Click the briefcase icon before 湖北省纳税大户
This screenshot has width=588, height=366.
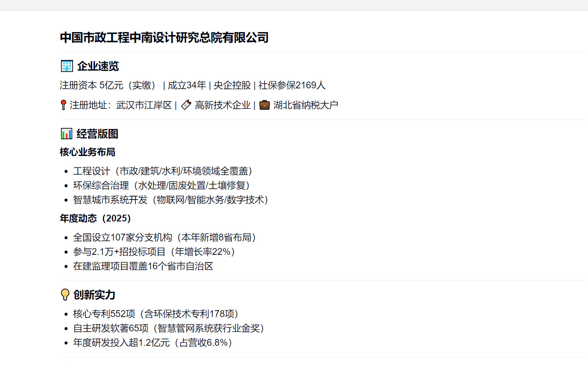(264, 105)
